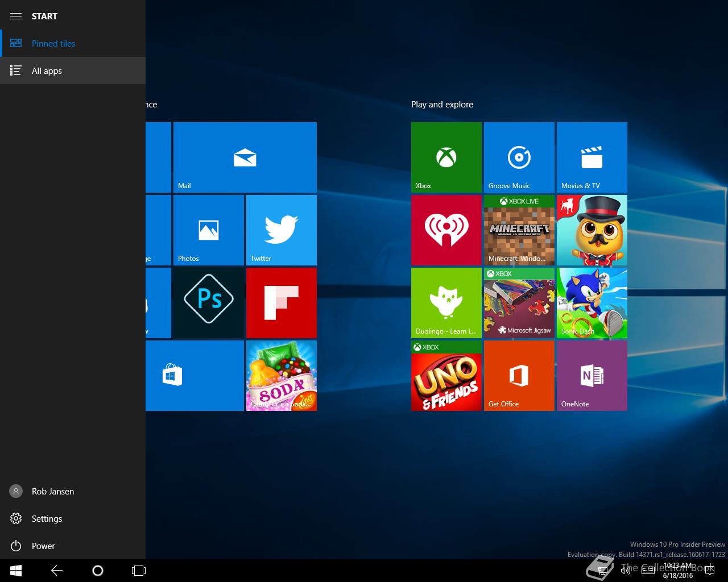Image resolution: width=728 pixels, height=582 pixels.
Task: Launch Photoshop Express tile
Action: coord(209,303)
